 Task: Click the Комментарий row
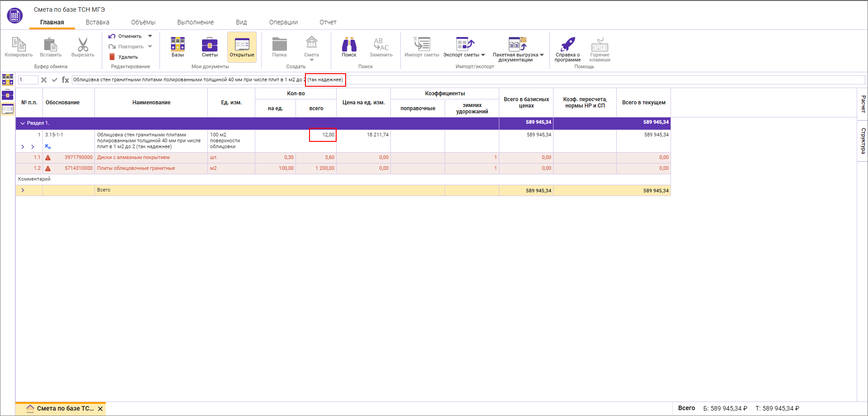pyautogui.click(x=343, y=179)
